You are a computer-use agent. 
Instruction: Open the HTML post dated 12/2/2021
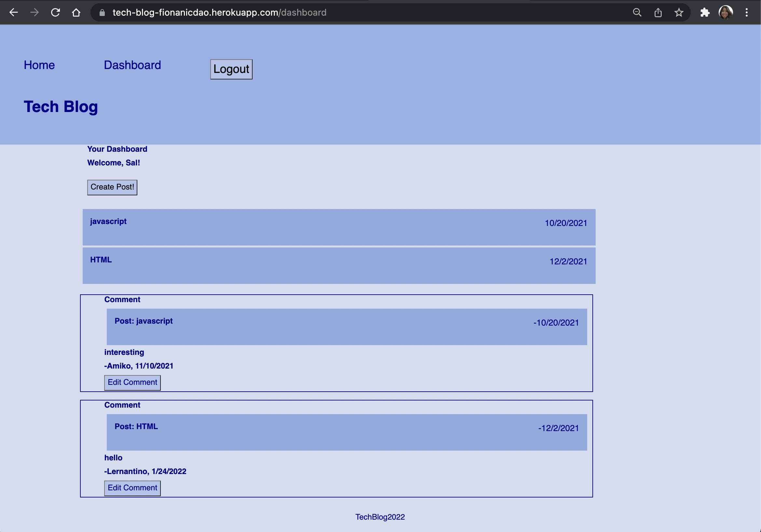coord(101,260)
